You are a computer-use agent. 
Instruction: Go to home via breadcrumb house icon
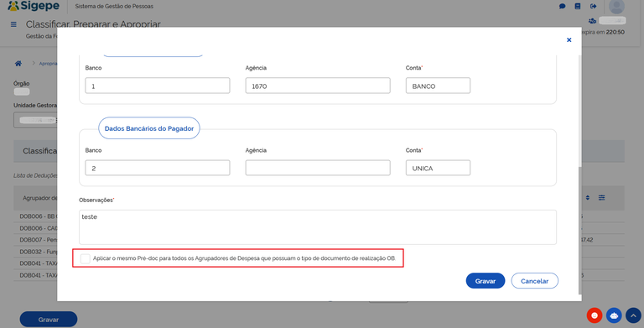pos(18,63)
